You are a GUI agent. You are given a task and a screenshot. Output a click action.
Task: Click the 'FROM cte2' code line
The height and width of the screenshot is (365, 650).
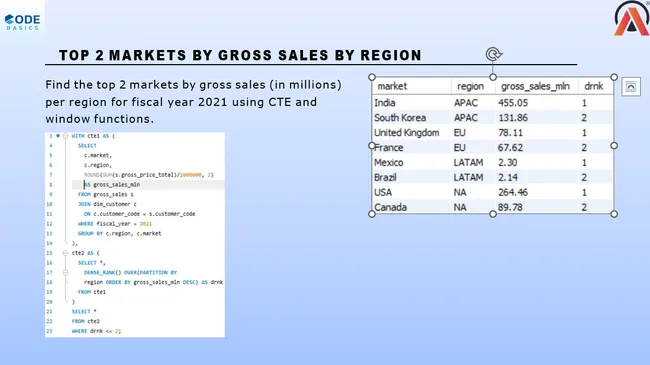click(x=86, y=321)
